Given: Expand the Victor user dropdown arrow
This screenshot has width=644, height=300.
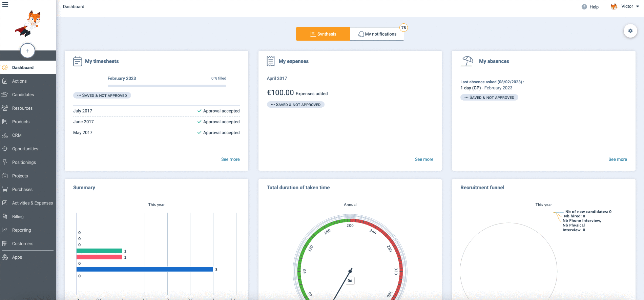Looking at the screenshot, I should (x=638, y=6).
